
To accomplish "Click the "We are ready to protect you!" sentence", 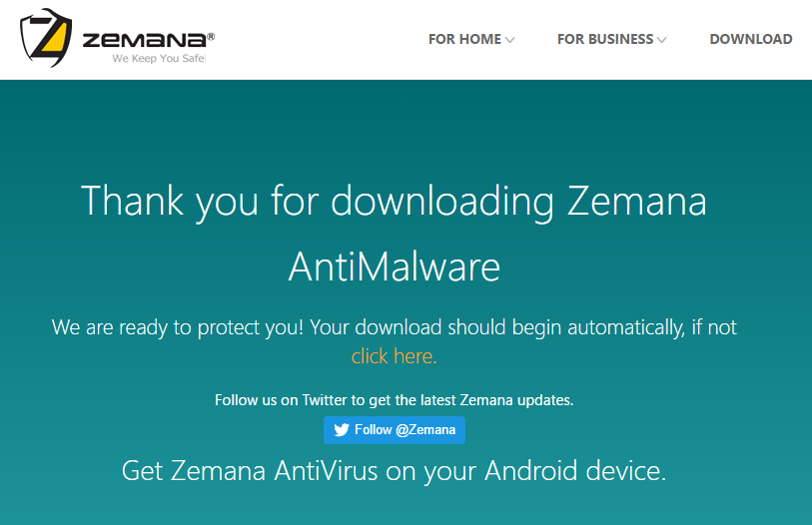I will click(178, 326).
